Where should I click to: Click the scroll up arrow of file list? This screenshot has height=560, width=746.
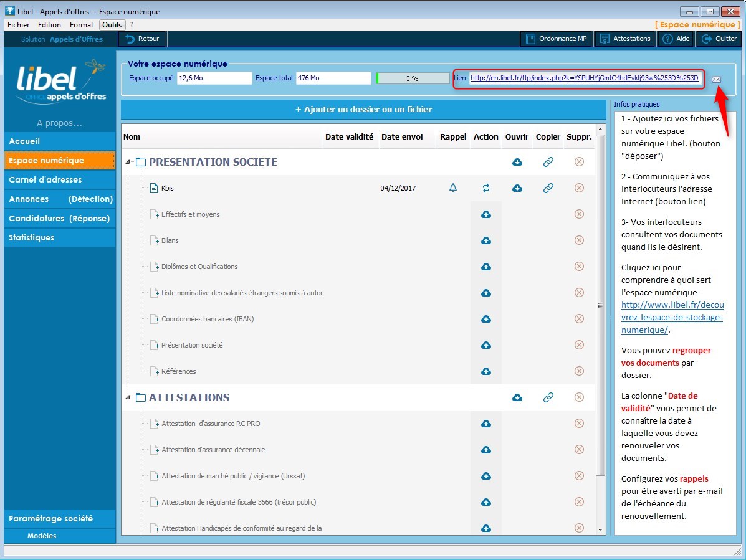[x=600, y=129]
